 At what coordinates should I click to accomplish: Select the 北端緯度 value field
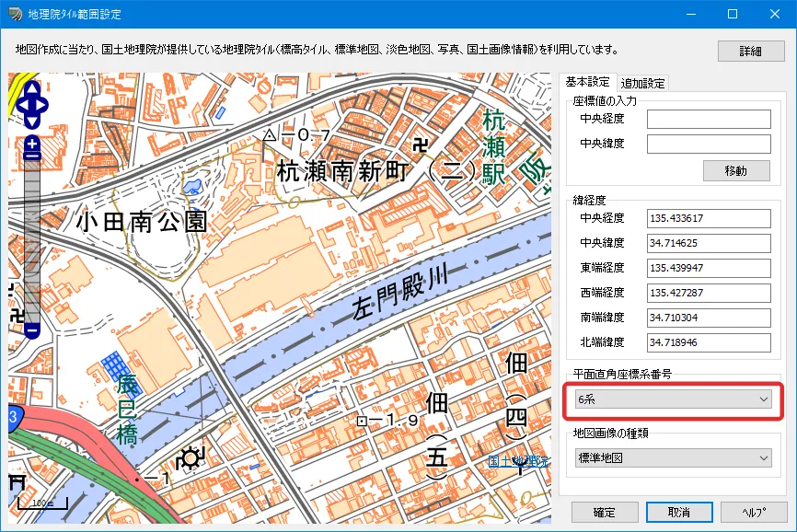pyautogui.click(x=708, y=342)
